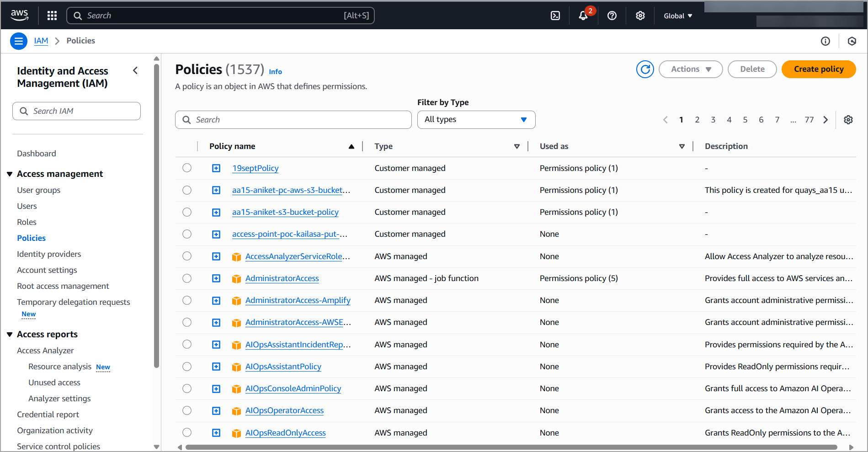Open the help question mark icon
868x452 pixels.
[612, 16]
